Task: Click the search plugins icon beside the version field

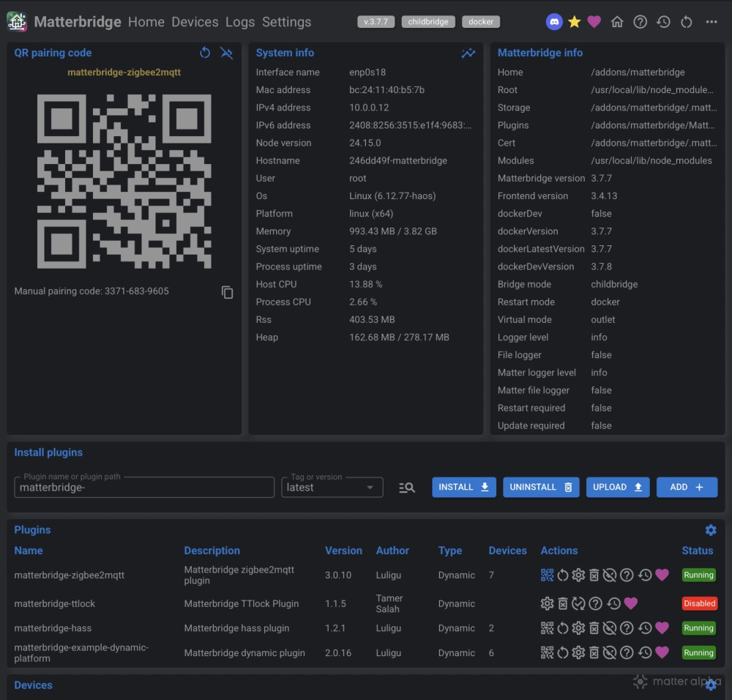Action: coord(406,488)
